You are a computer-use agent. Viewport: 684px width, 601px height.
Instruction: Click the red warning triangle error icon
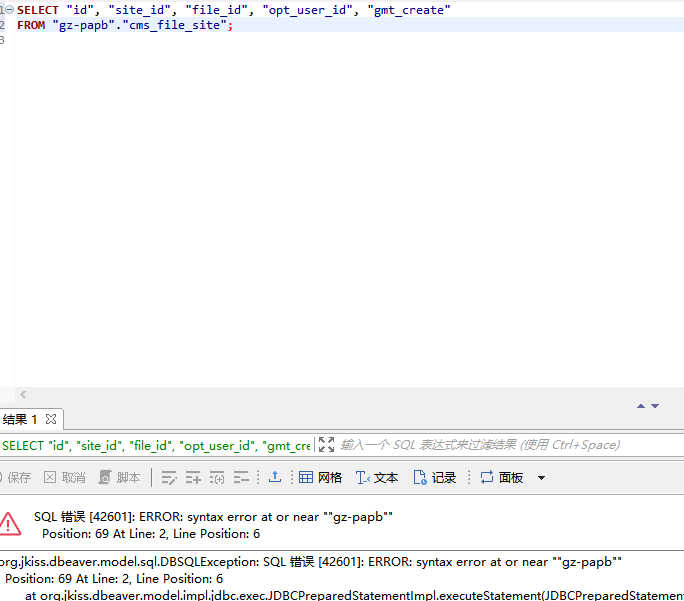point(10,524)
